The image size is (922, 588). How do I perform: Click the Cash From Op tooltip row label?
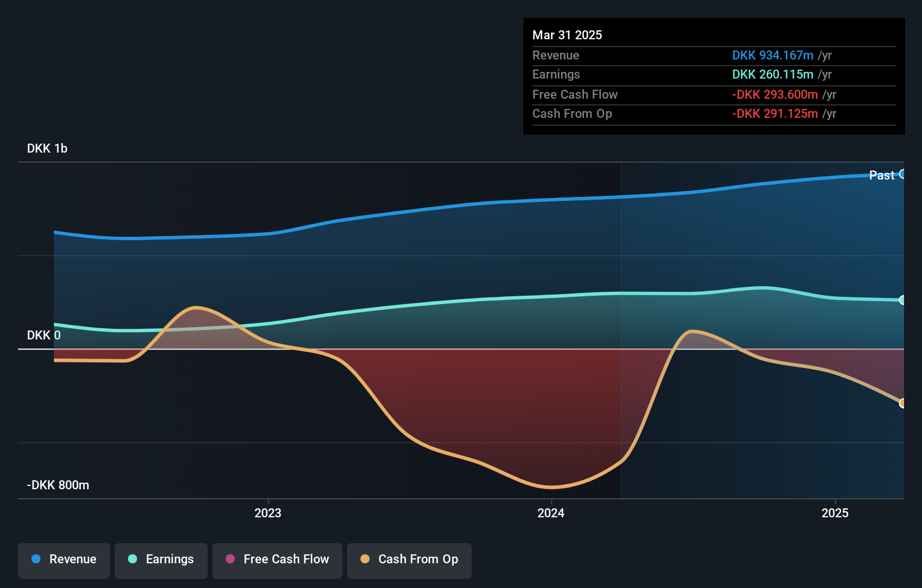(572, 114)
